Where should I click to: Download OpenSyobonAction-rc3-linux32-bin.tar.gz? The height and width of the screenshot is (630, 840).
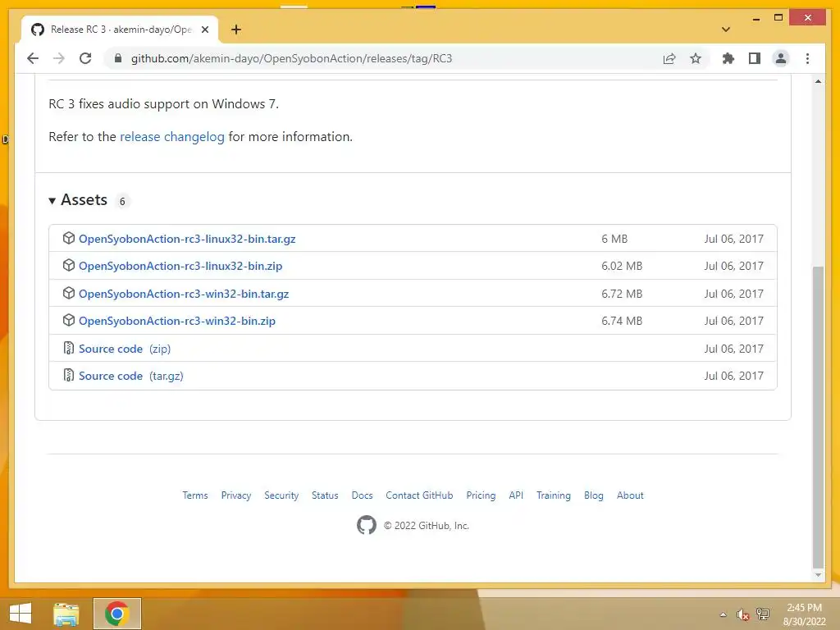tap(187, 239)
